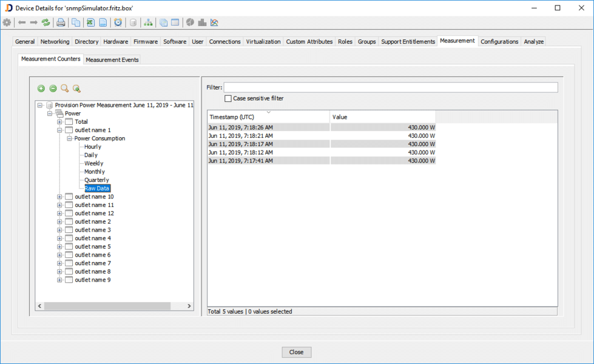Open the scheduler clock toolbar icon

point(117,22)
